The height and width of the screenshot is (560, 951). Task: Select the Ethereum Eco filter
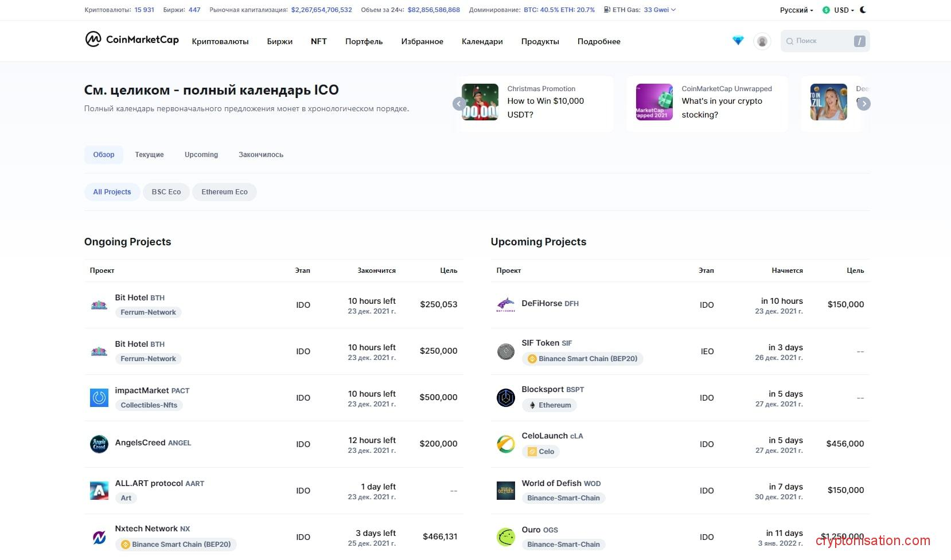224,192
